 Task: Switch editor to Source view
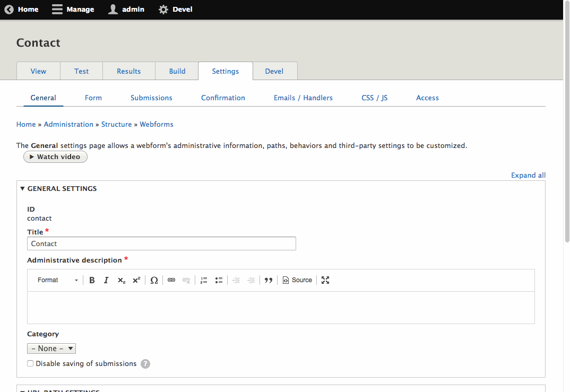click(297, 280)
